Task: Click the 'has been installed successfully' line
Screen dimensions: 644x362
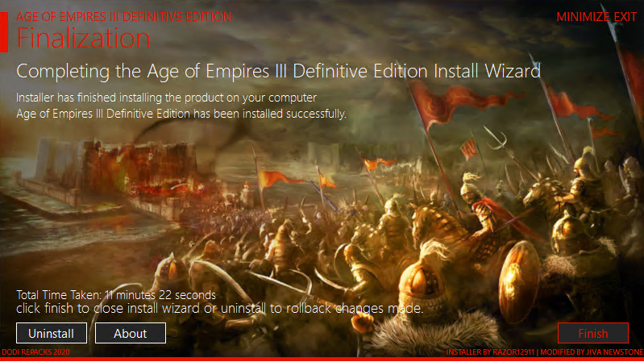Action: coord(181,114)
